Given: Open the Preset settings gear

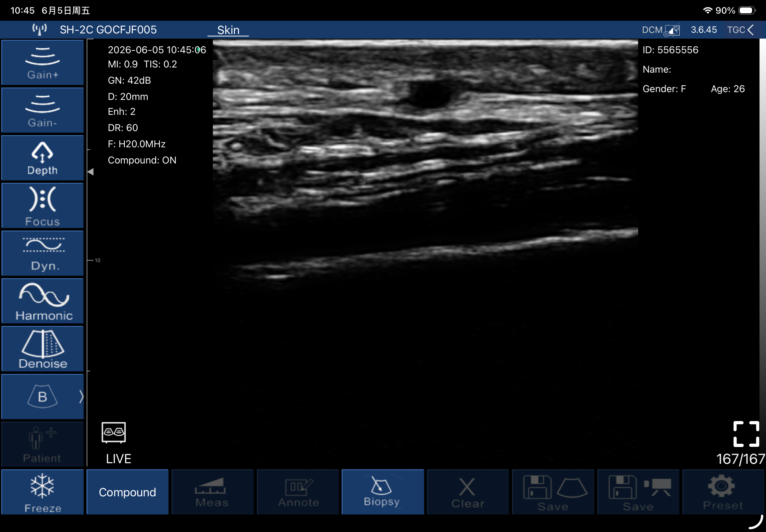Looking at the screenshot, I should pos(723,492).
